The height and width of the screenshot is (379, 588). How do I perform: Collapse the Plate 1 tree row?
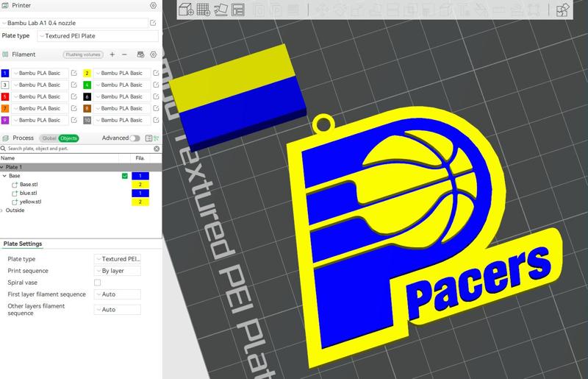click(x=2, y=167)
